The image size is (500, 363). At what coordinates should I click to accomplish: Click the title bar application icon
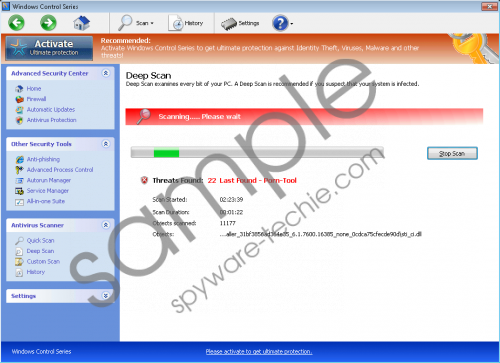pos(6,6)
